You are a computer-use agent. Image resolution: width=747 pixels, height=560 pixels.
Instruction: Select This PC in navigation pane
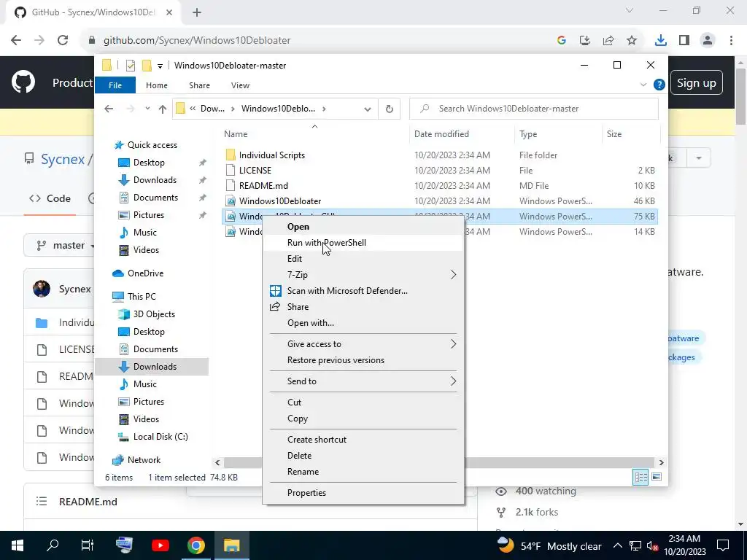coord(142,297)
